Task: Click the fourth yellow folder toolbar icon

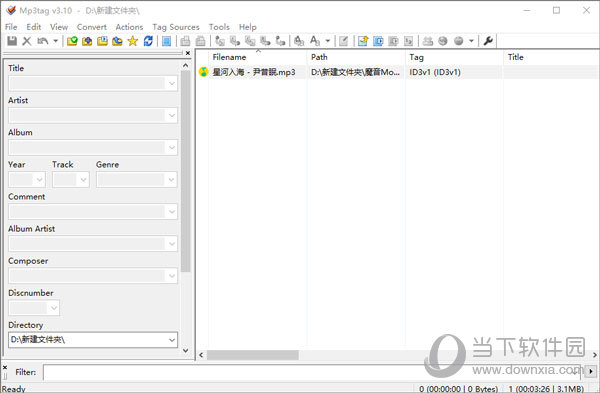Action: pos(117,41)
